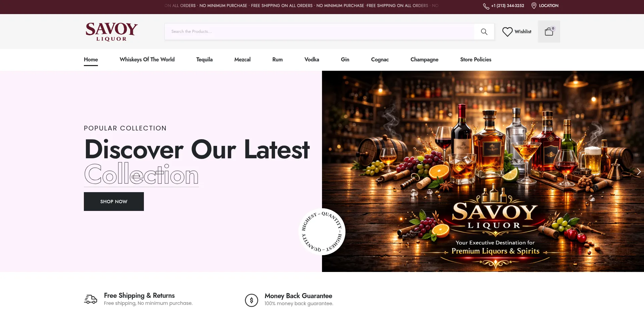644x333 pixels.
Task: Click the scrolling free shipping announcement
Action: pyautogui.click(x=302, y=6)
